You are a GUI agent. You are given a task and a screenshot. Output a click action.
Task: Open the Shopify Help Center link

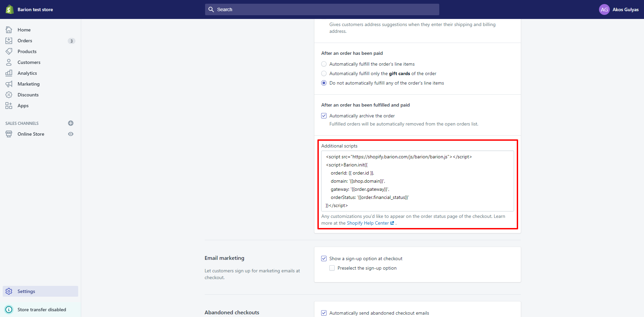coord(368,223)
